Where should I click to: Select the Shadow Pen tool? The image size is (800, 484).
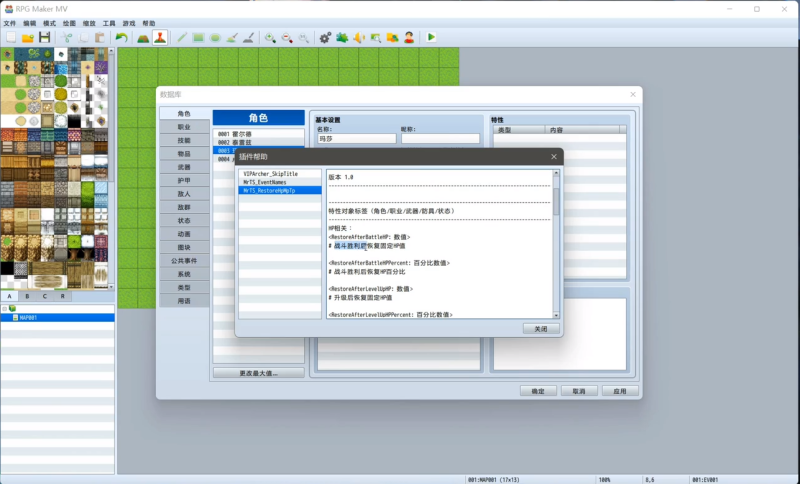coord(248,37)
